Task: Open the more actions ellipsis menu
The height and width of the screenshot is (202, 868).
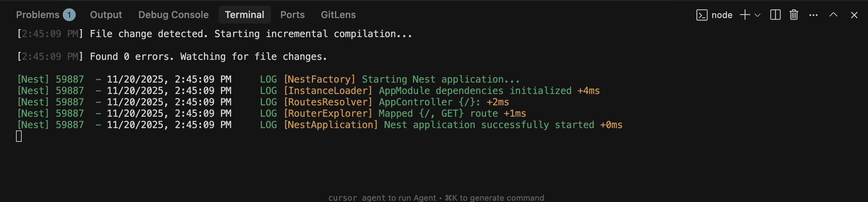Action: [813, 15]
